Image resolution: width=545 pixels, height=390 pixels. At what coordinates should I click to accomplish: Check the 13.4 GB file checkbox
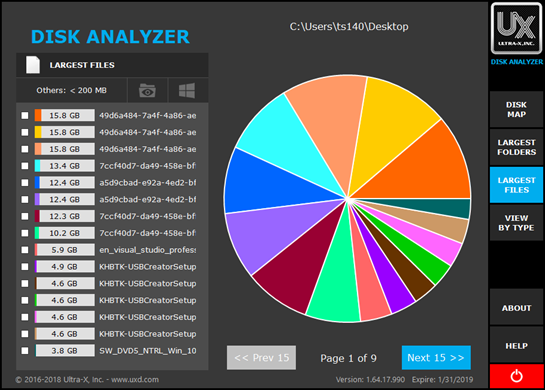click(25, 166)
